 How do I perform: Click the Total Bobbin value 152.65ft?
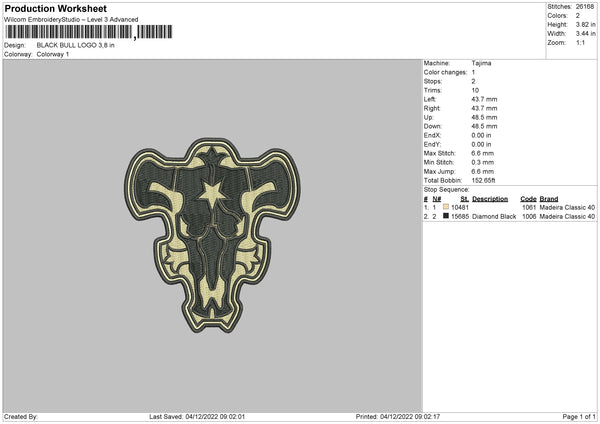pos(483,180)
